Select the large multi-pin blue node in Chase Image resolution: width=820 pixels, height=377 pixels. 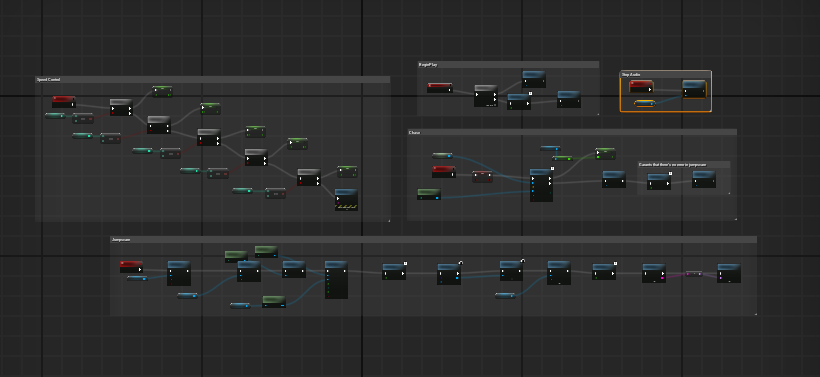541,185
